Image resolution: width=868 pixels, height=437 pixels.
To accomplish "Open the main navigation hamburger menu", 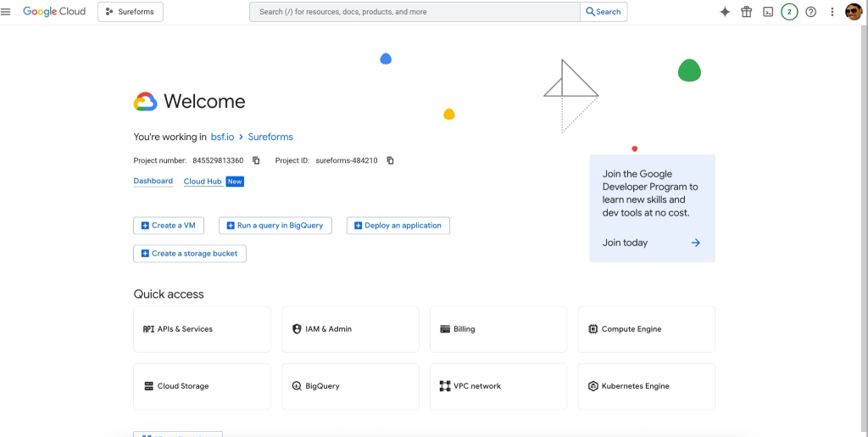I will (x=6, y=12).
